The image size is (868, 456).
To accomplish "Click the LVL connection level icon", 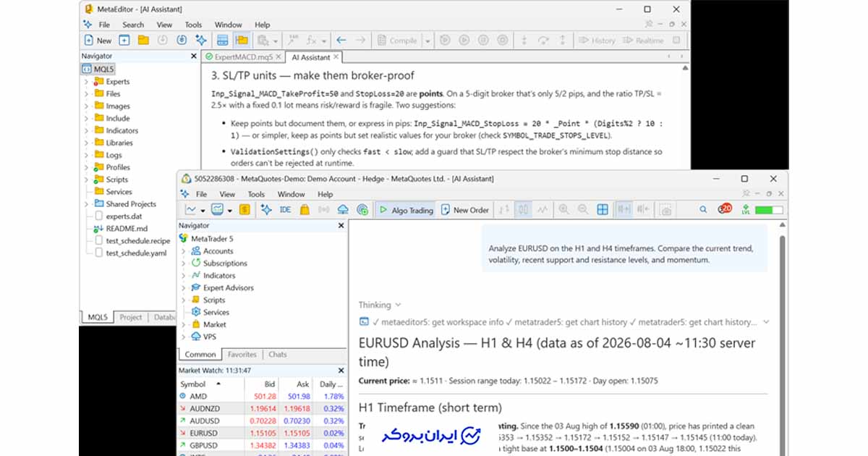I will [x=745, y=210].
